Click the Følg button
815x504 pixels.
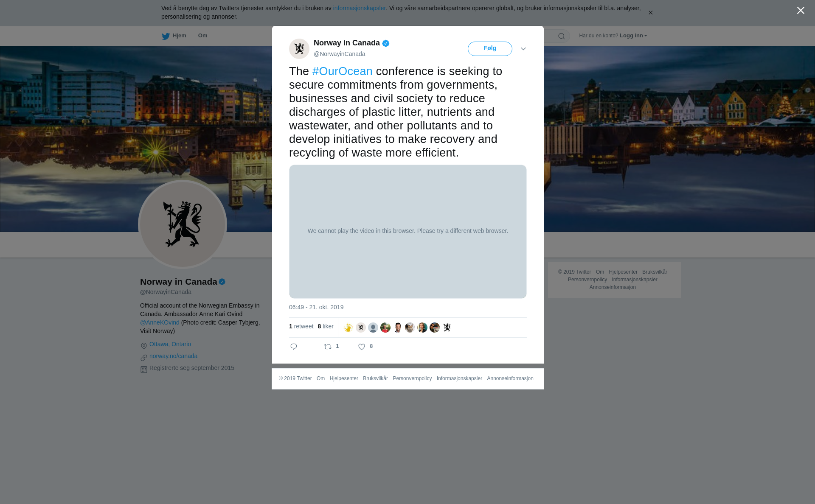pyautogui.click(x=490, y=49)
